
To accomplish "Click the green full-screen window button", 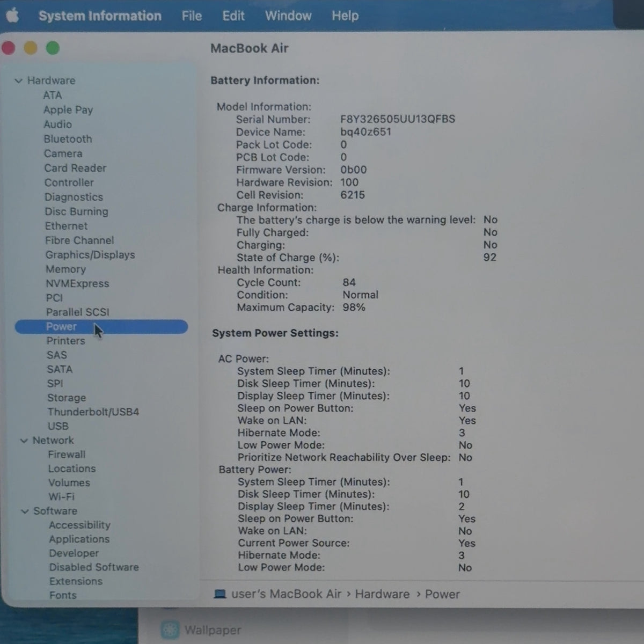I will 53,48.
